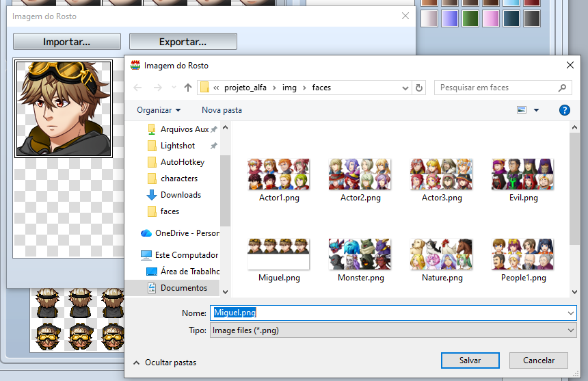Open faces folder in sidebar

click(163, 211)
